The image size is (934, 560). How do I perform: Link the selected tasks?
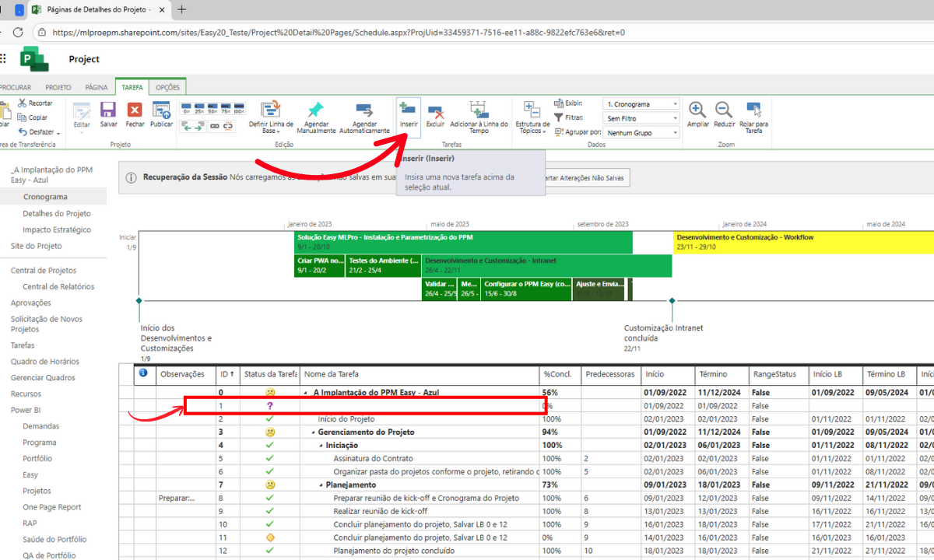[x=216, y=126]
